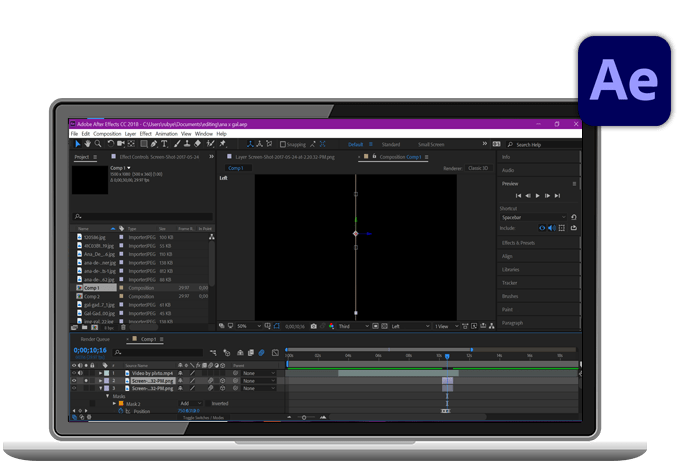Viewport: 694px width, 475px height.
Task: Open the Shortcut Spacebar dropdown
Action: [534, 217]
